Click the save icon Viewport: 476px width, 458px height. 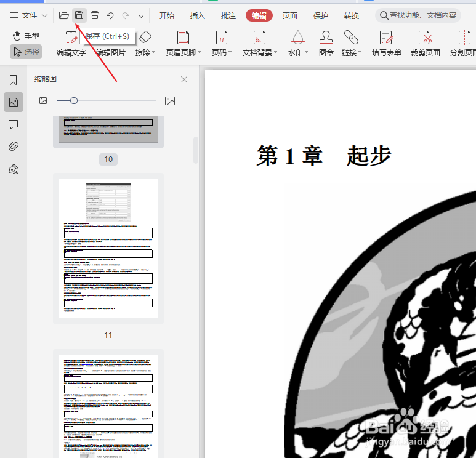[x=79, y=15]
